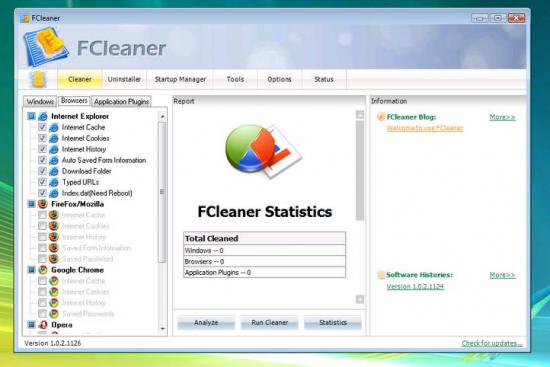This screenshot has width=550, height=367.
Task: Collapse the Internet Explorer tree group
Action: (x=31, y=116)
